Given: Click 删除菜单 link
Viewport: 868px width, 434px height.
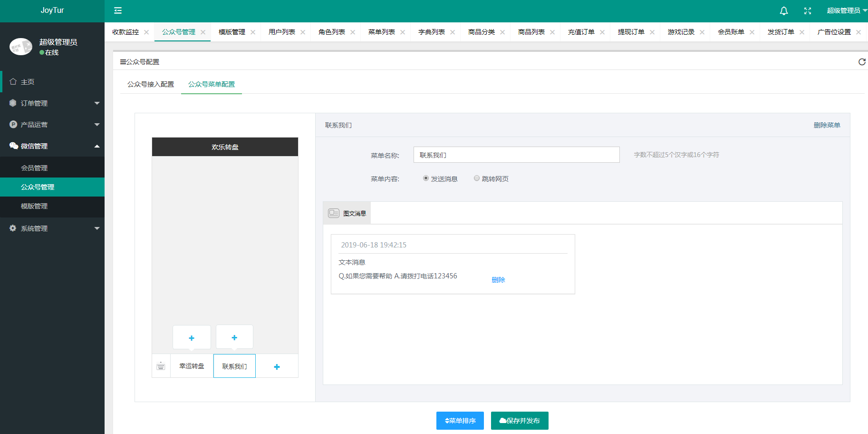Looking at the screenshot, I should [x=827, y=125].
